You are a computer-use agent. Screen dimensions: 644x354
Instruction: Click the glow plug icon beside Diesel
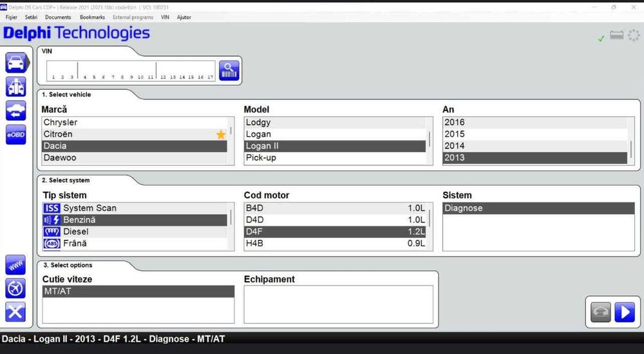pos(52,231)
